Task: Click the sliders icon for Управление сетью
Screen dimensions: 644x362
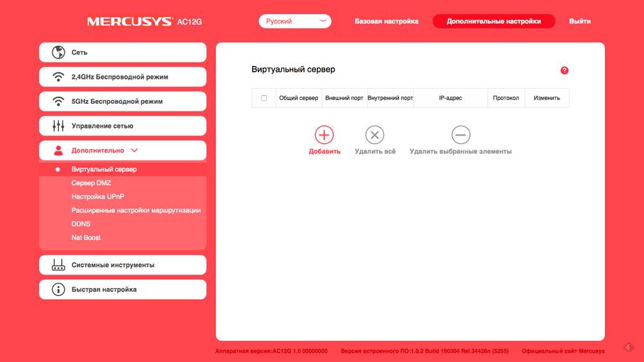Action: 58,126
